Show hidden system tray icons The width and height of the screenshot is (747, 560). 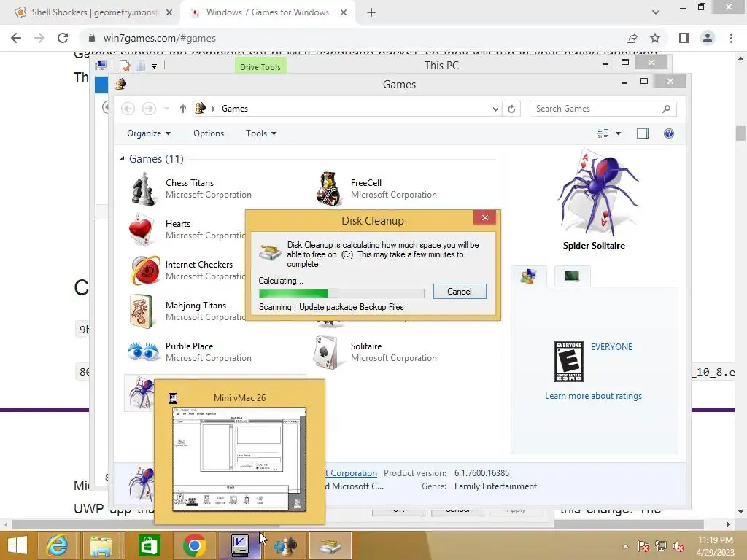pyautogui.click(x=625, y=546)
